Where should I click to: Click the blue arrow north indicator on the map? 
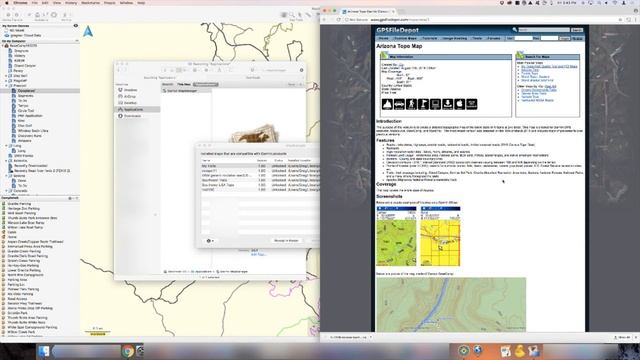pos(88,31)
